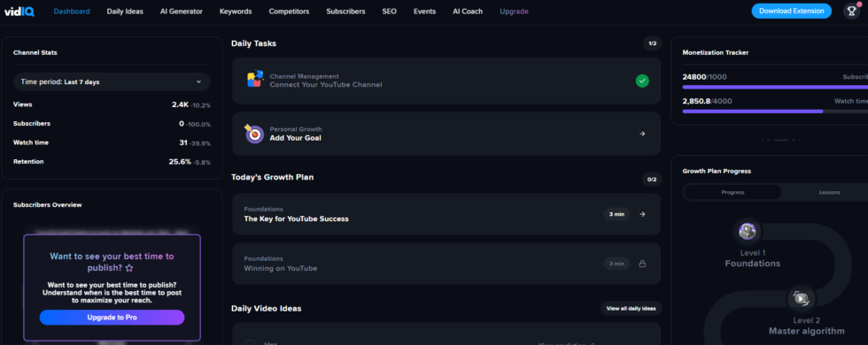Switch to the Lessons tab
Viewport: 868px width, 345px height.
coord(829,193)
